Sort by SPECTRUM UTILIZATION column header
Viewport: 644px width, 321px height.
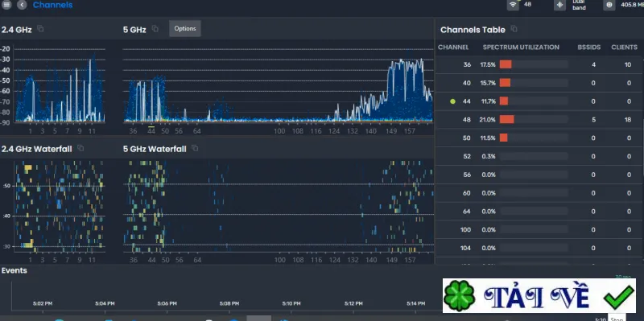point(521,47)
